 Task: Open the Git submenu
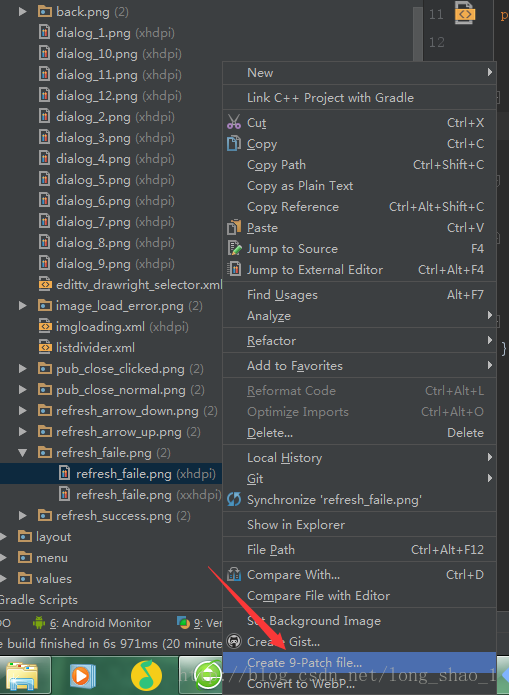(359, 478)
